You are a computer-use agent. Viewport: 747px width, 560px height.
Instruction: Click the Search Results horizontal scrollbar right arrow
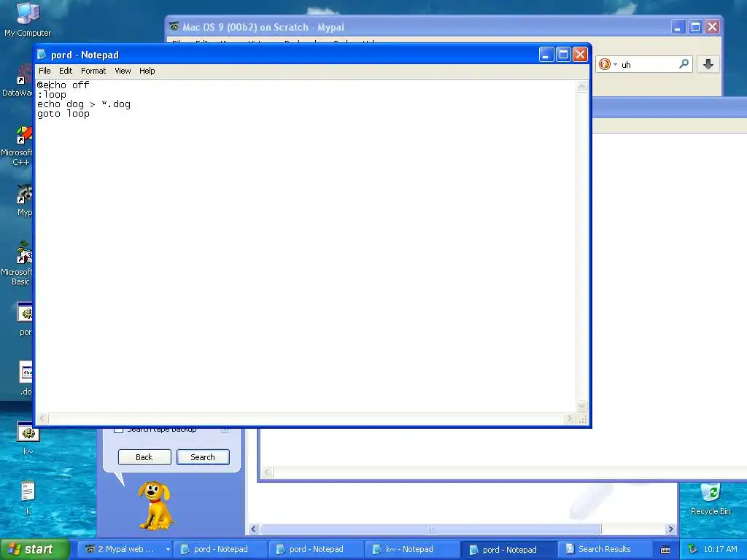(671, 529)
